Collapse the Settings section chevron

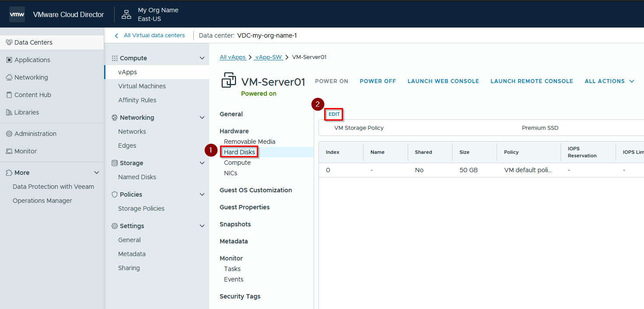(202, 226)
